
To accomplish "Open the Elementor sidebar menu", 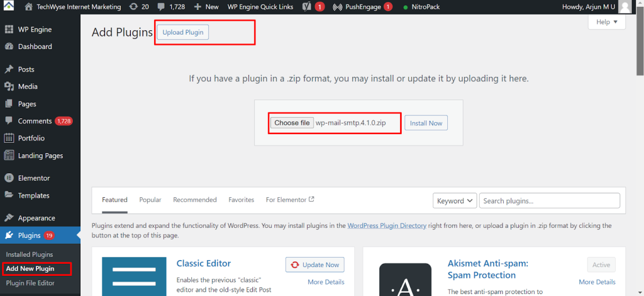I will click(33, 178).
